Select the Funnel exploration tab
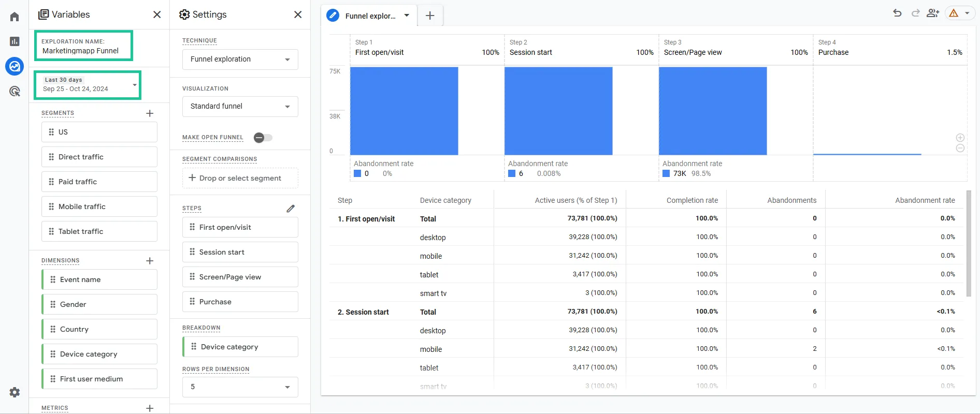Viewport: 980px width, 414px height. click(x=369, y=16)
